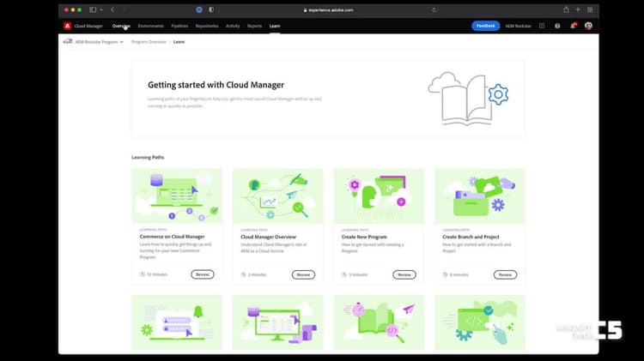Viewport: 644px width, 361px height.
Task: Click Cloud Manager Overview title
Action: [268, 238]
